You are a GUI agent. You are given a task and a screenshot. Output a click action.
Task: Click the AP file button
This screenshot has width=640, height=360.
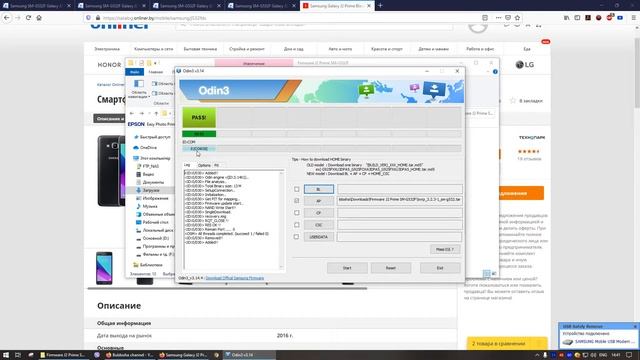(x=318, y=201)
